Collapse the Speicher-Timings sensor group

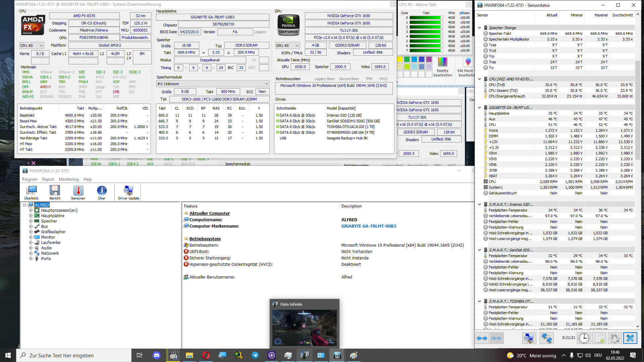point(480,28)
